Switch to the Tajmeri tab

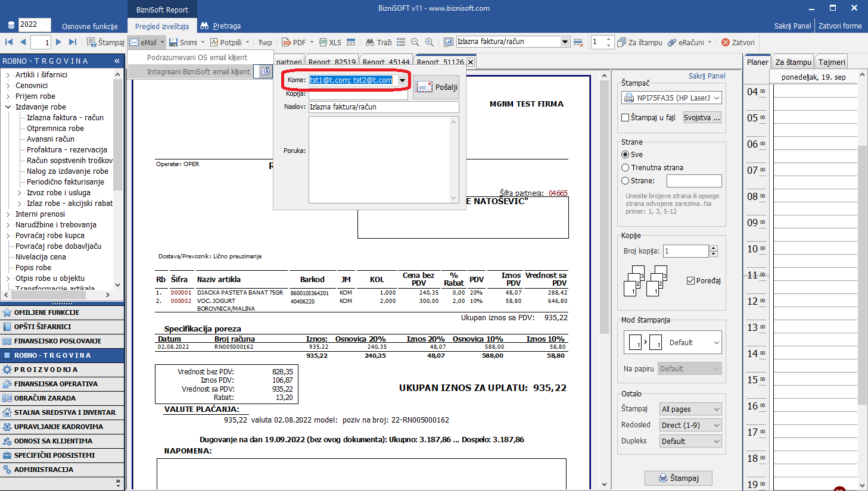tap(831, 62)
